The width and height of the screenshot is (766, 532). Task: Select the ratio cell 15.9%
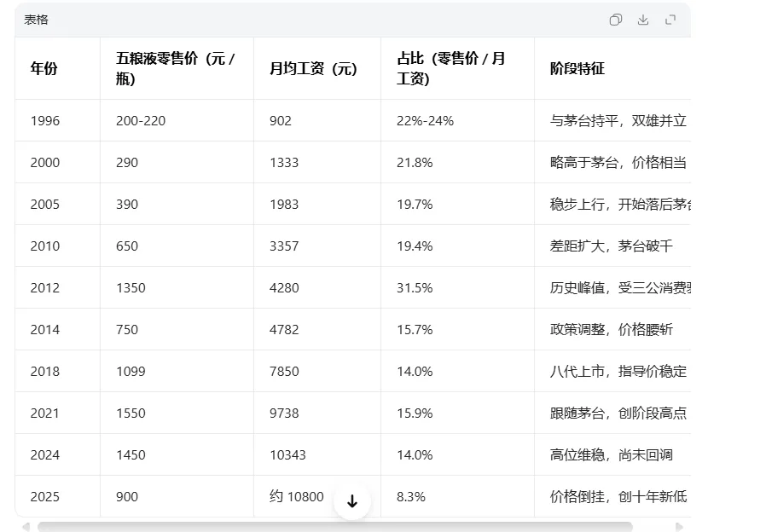pyautogui.click(x=457, y=413)
